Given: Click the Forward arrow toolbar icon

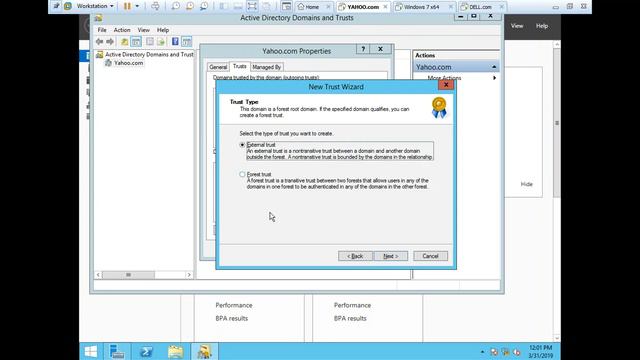Looking at the screenshot, I should 110,42.
